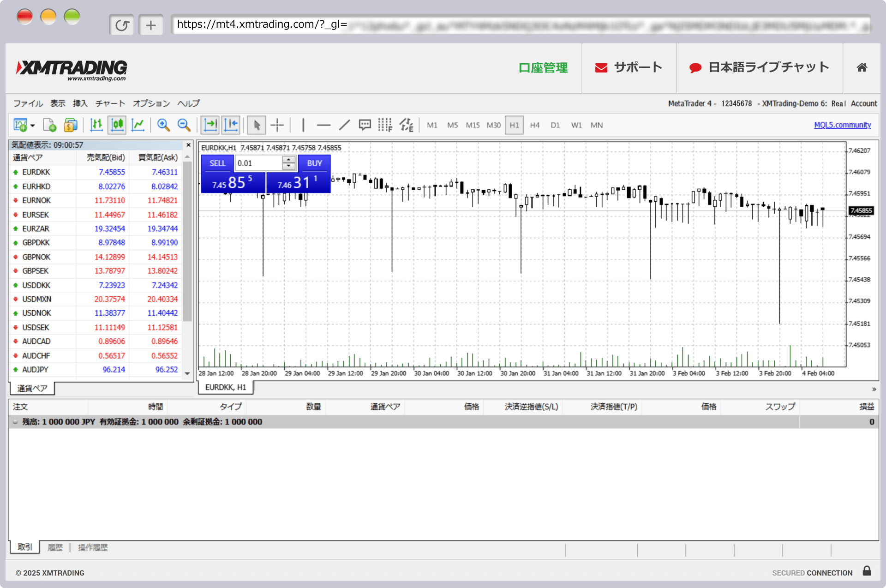This screenshot has width=886, height=588.
Task: Click the zoom out magnifier
Action: click(184, 125)
